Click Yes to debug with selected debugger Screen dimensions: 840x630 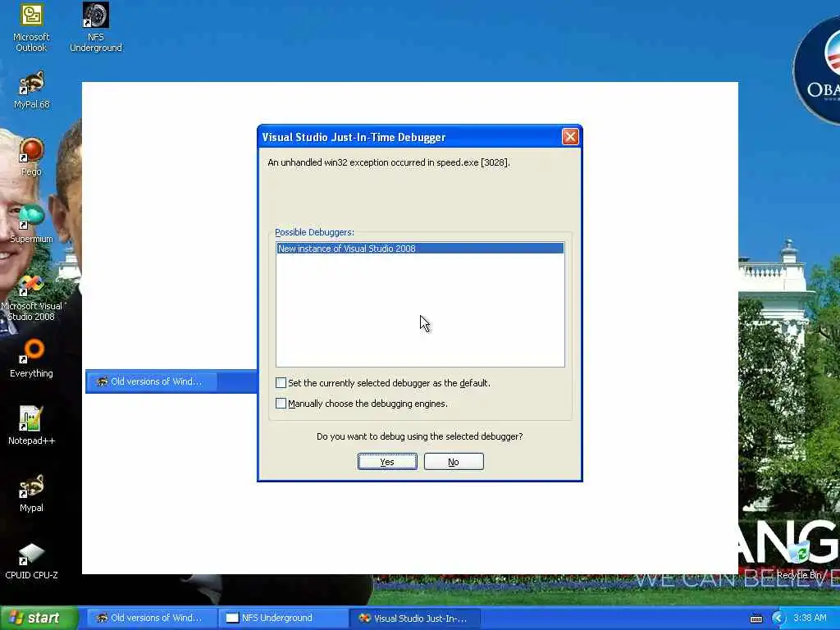(387, 462)
